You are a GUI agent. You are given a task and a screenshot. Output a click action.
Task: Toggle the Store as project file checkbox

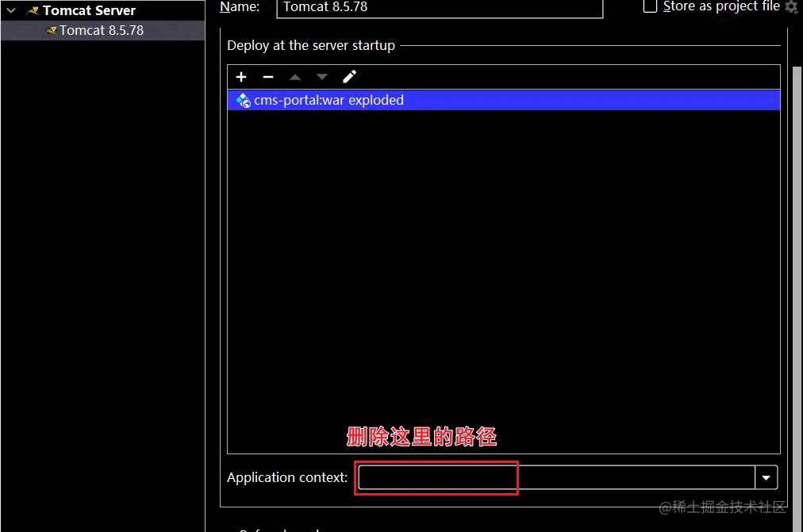pyautogui.click(x=650, y=6)
